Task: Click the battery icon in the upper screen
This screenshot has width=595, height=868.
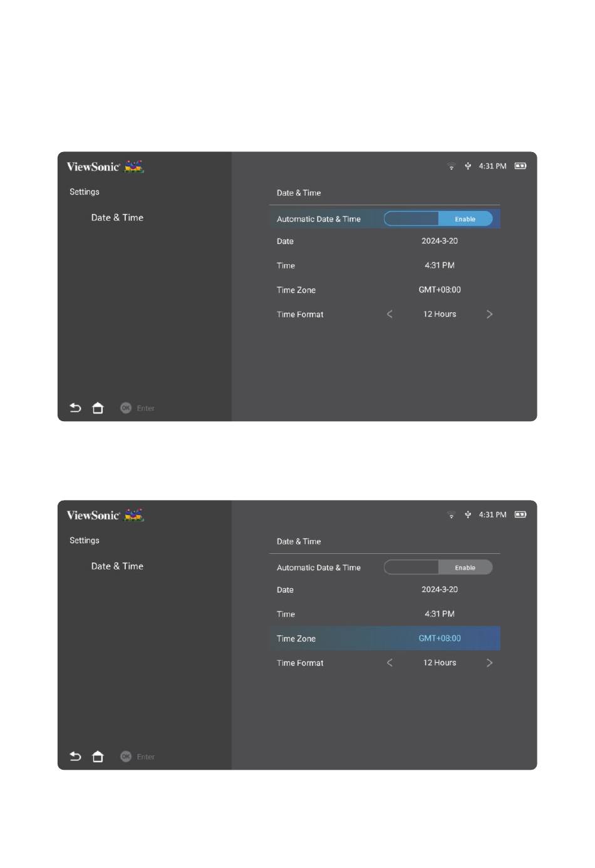Action: click(520, 166)
